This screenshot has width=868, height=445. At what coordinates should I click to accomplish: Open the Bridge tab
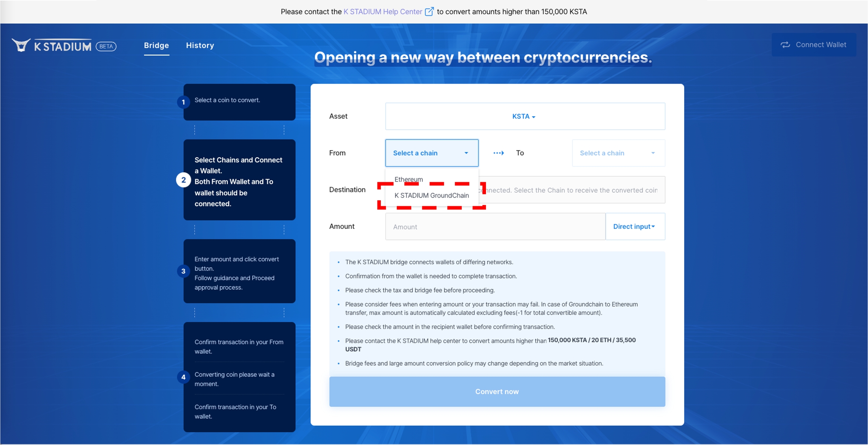tap(156, 45)
